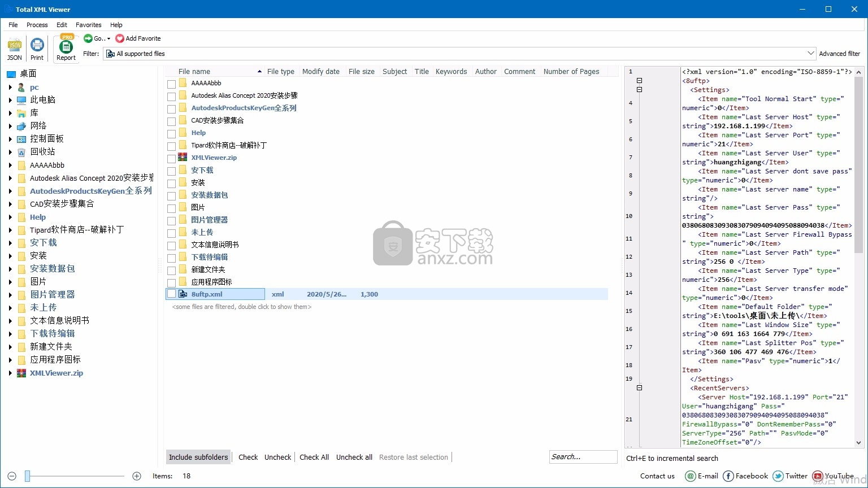Check the XMLViewer.zip checkbox
This screenshot has height=488, width=868.
pos(171,158)
